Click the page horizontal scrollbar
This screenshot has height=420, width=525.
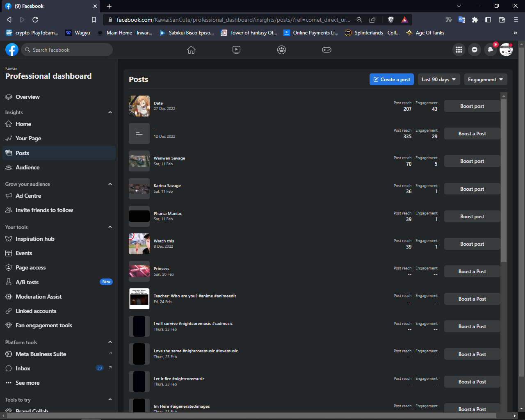[x=252, y=416]
